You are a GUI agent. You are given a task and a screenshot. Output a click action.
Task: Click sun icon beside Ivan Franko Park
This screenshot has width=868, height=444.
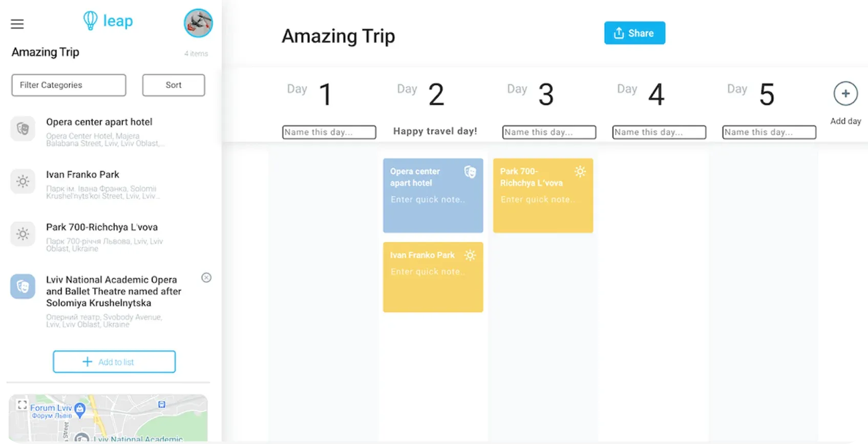click(23, 181)
